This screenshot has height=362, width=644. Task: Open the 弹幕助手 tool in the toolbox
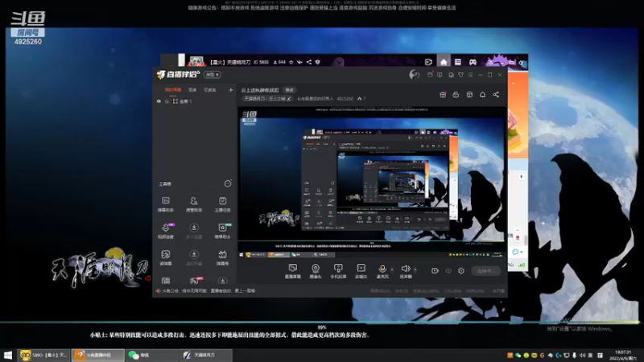point(166,204)
